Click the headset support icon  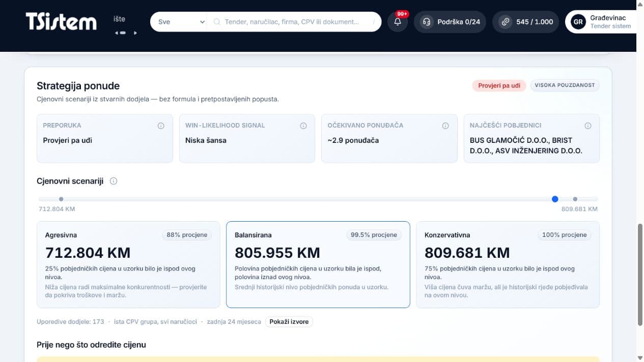coord(427,22)
